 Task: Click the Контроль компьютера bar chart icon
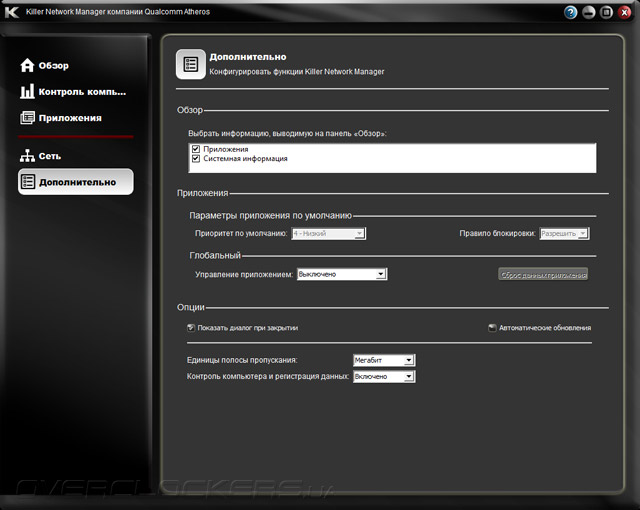click(x=27, y=91)
